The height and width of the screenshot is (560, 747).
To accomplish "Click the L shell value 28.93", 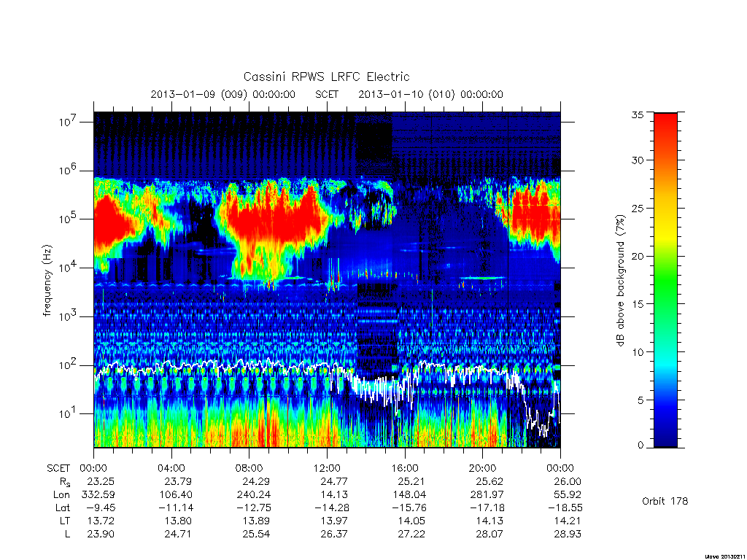I will click(568, 534).
